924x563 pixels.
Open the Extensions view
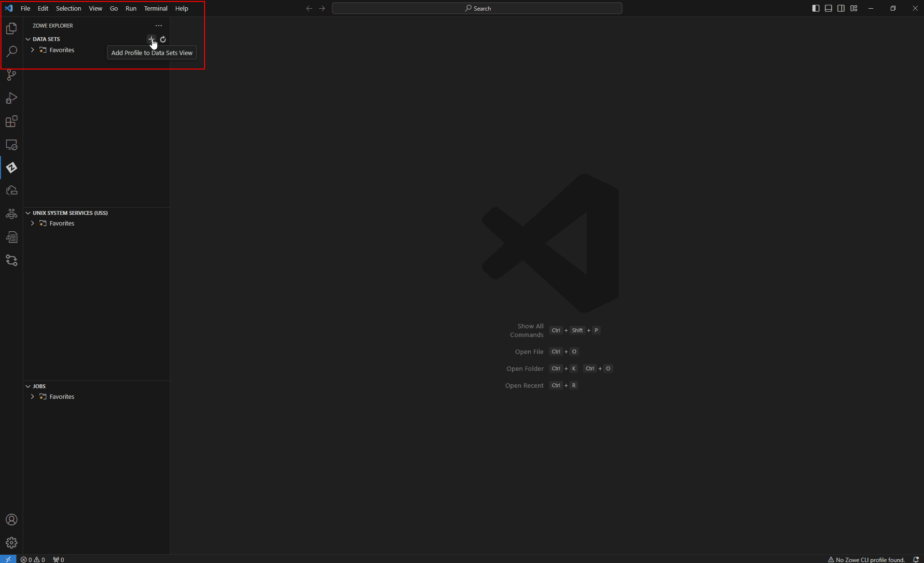(12, 121)
